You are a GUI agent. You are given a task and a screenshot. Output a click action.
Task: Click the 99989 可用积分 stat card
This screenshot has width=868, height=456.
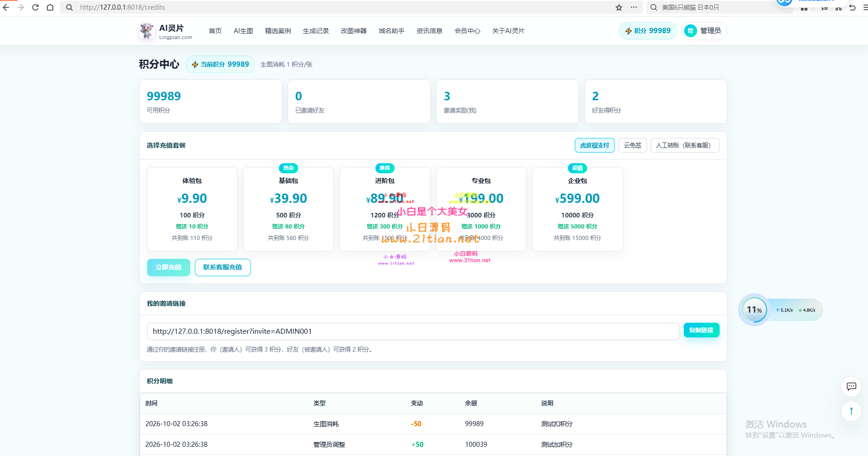pos(210,102)
